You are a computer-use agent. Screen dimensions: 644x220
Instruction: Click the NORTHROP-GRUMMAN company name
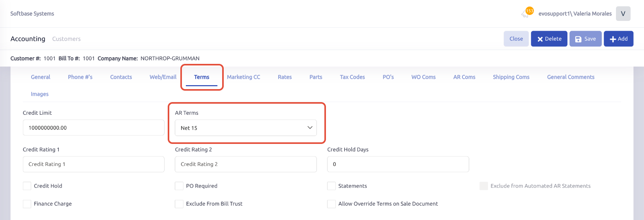(x=170, y=58)
